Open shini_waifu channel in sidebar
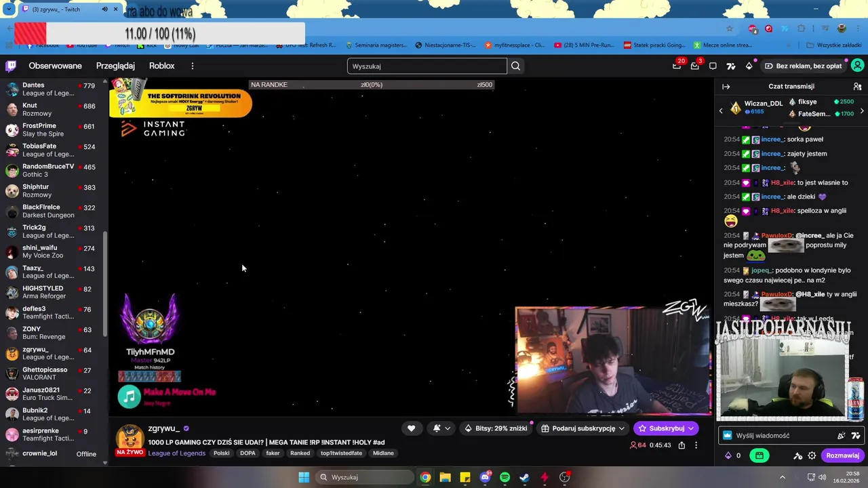Image resolution: width=868 pixels, height=488 pixels. click(52, 251)
